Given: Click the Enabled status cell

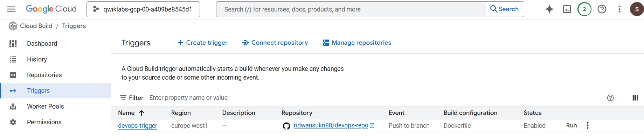Looking at the screenshot, I should [x=534, y=126].
